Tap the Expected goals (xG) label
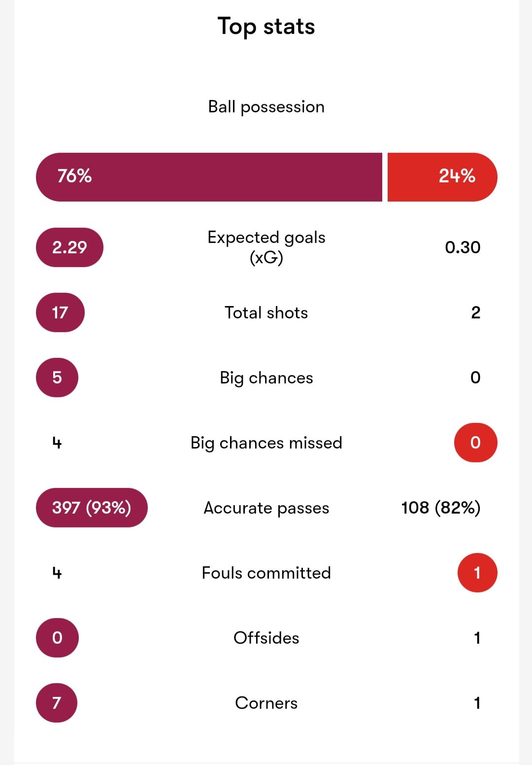The width and height of the screenshot is (532, 765). click(266, 247)
